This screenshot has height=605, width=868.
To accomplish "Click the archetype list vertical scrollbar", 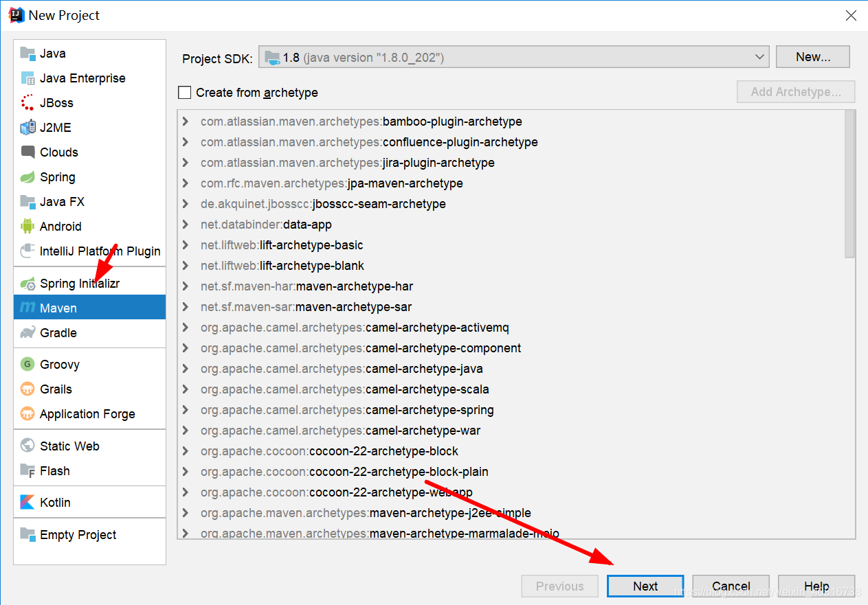I will pos(849,183).
